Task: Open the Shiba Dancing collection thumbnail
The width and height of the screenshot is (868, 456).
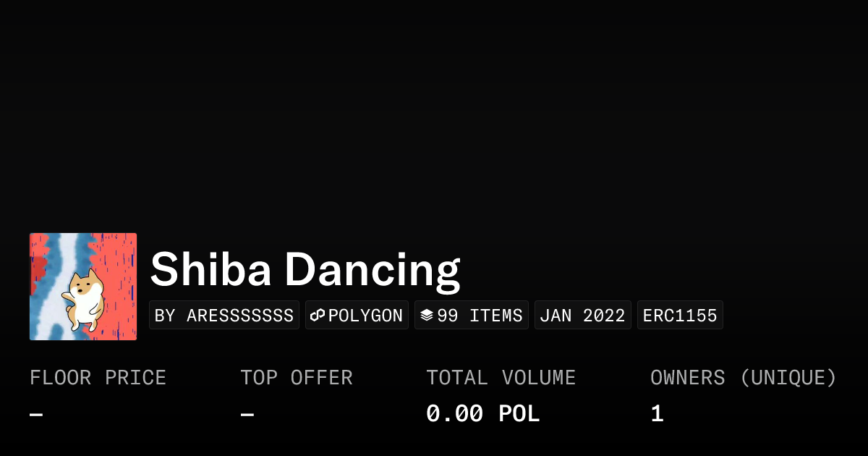Action: pyautogui.click(x=83, y=287)
